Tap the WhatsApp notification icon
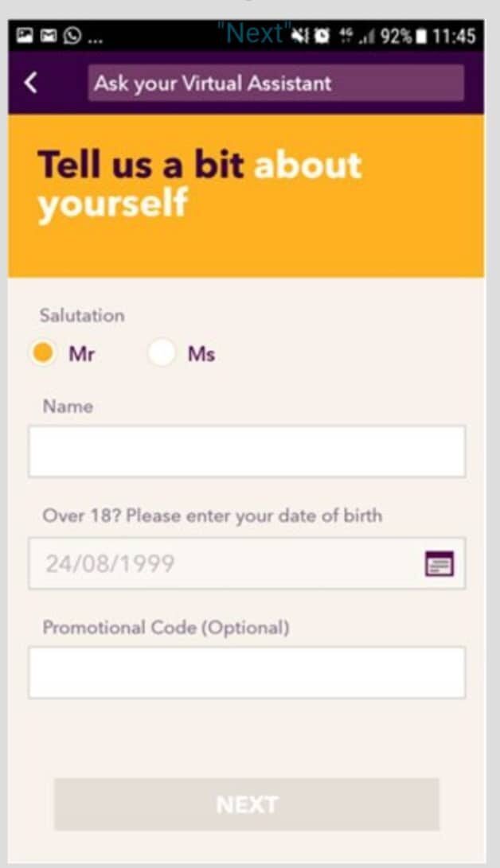The image size is (500, 868). point(71,37)
